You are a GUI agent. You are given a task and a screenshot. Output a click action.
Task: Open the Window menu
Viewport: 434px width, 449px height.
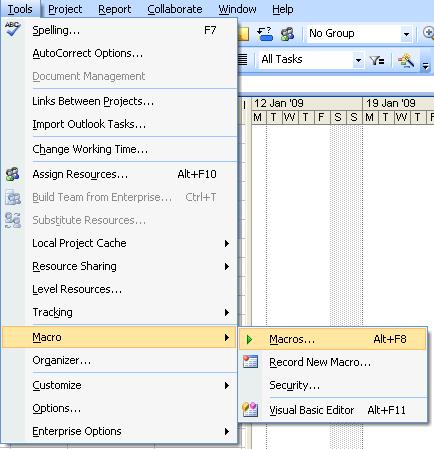pyautogui.click(x=237, y=9)
